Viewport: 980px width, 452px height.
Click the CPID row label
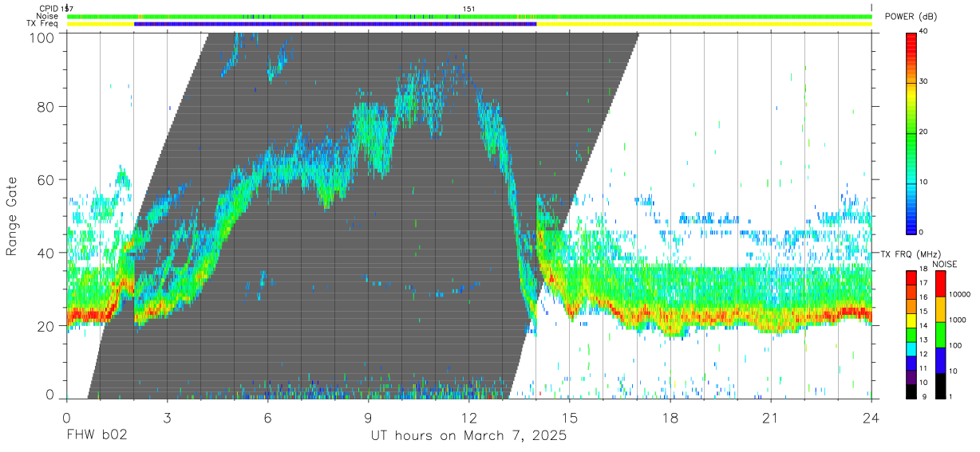47,9
